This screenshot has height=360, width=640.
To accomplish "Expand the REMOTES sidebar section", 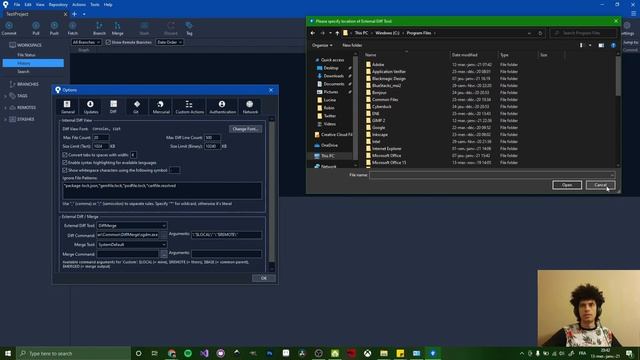I will click(x=6, y=108).
